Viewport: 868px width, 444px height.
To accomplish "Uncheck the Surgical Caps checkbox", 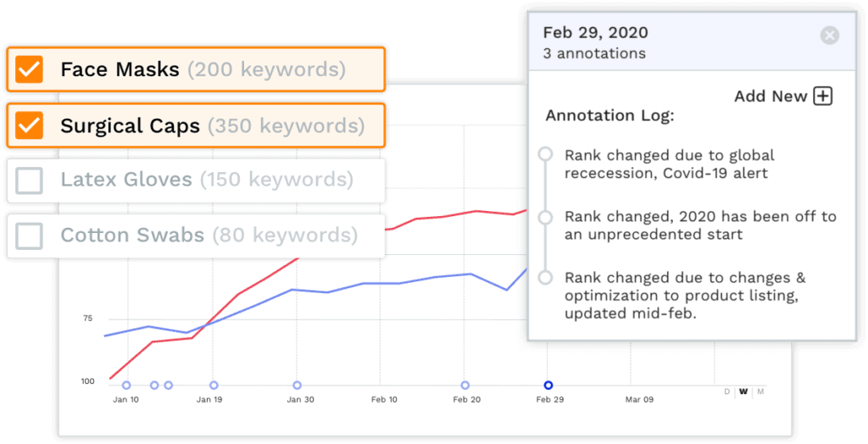I will (29, 125).
